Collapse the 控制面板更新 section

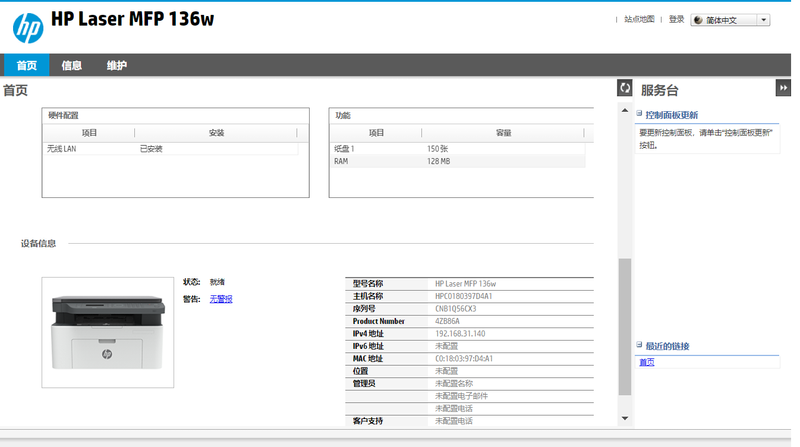point(639,114)
